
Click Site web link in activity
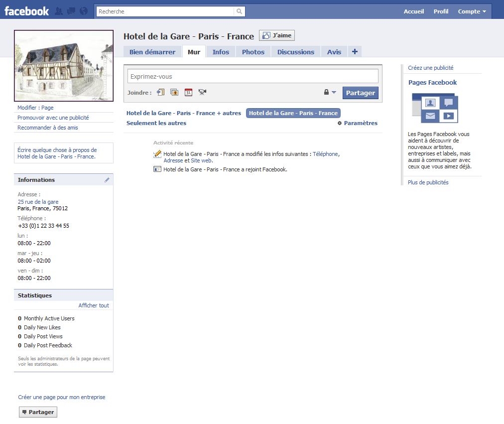201,160
